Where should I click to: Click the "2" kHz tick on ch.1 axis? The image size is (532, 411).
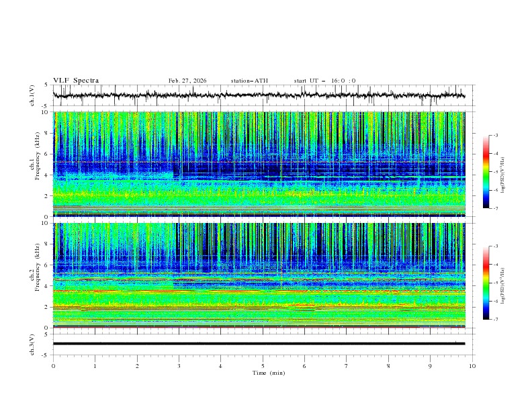click(48, 196)
